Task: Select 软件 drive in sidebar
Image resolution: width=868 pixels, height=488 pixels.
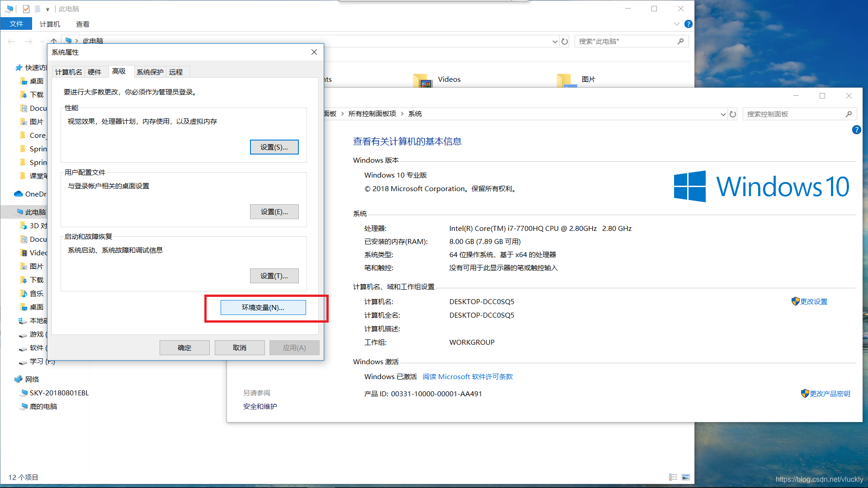Action: (x=33, y=348)
